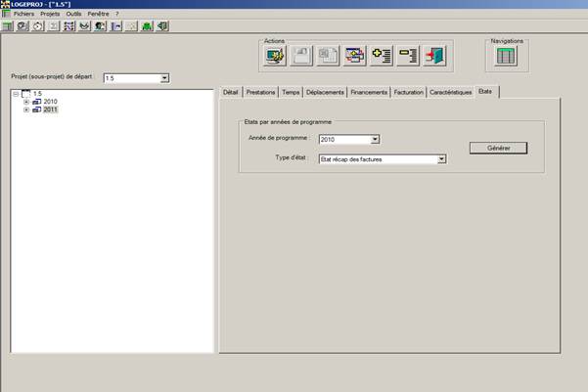
Task: Switch to the Prestations tab
Action: tap(260, 92)
